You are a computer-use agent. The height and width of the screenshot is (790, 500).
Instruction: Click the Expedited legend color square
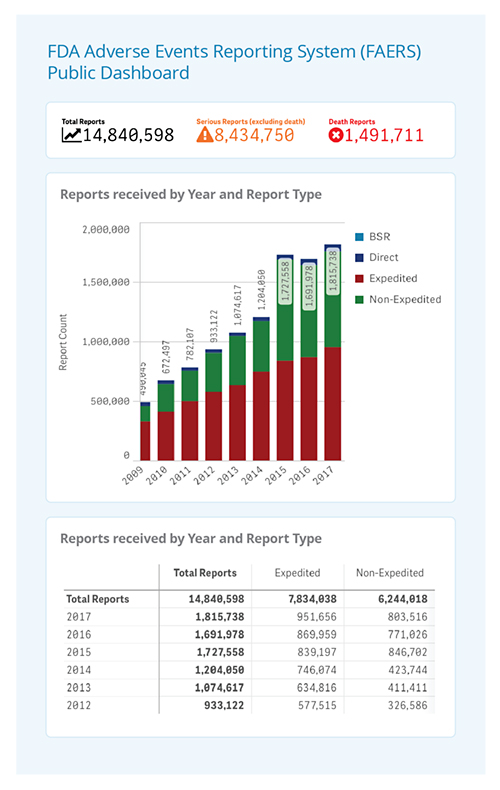click(x=359, y=279)
